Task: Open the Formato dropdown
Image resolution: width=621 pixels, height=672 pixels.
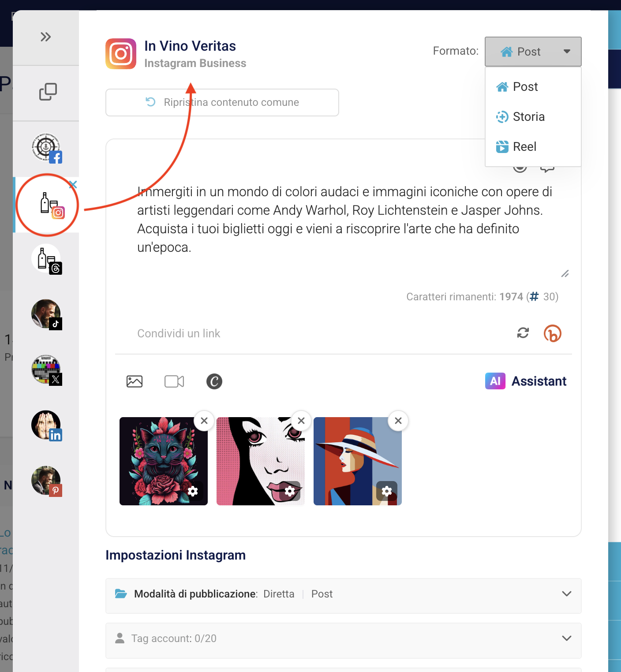Action: (533, 52)
